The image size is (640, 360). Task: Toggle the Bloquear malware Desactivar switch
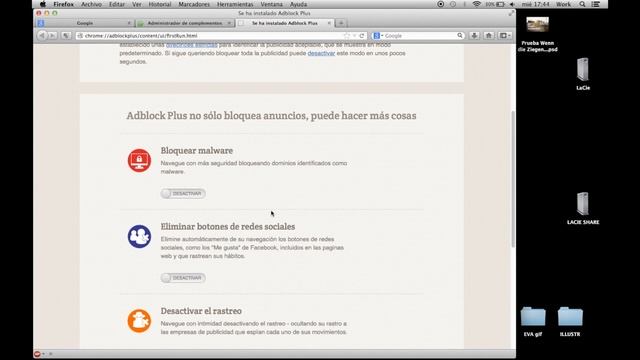pyautogui.click(x=183, y=193)
